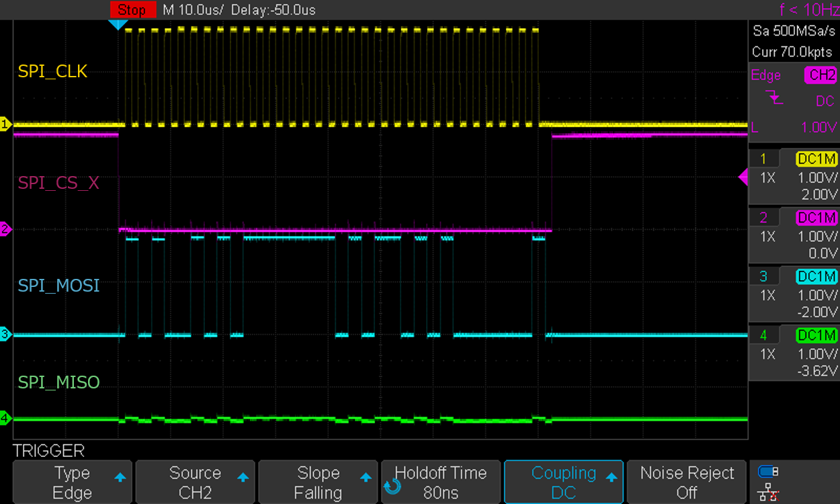The height and width of the screenshot is (504, 840).
Task: Click the falling edge slope icon in trigger panel
Action: (774, 98)
